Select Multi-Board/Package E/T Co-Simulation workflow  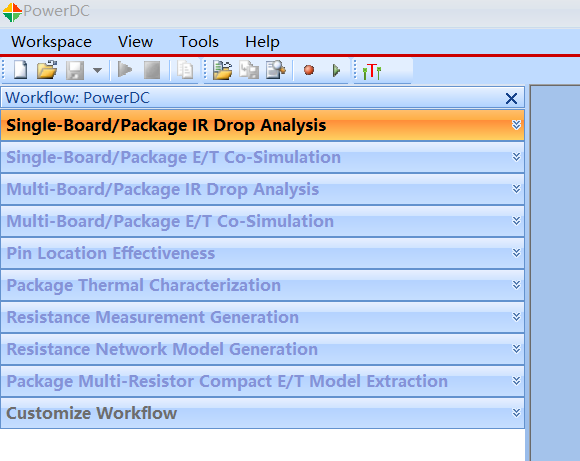click(x=262, y=221)
